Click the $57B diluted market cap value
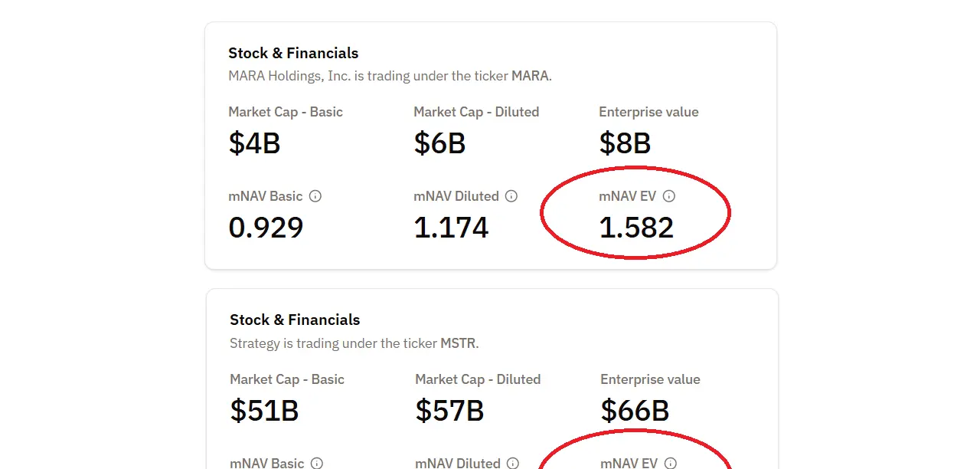 click(x=449, y=411)
